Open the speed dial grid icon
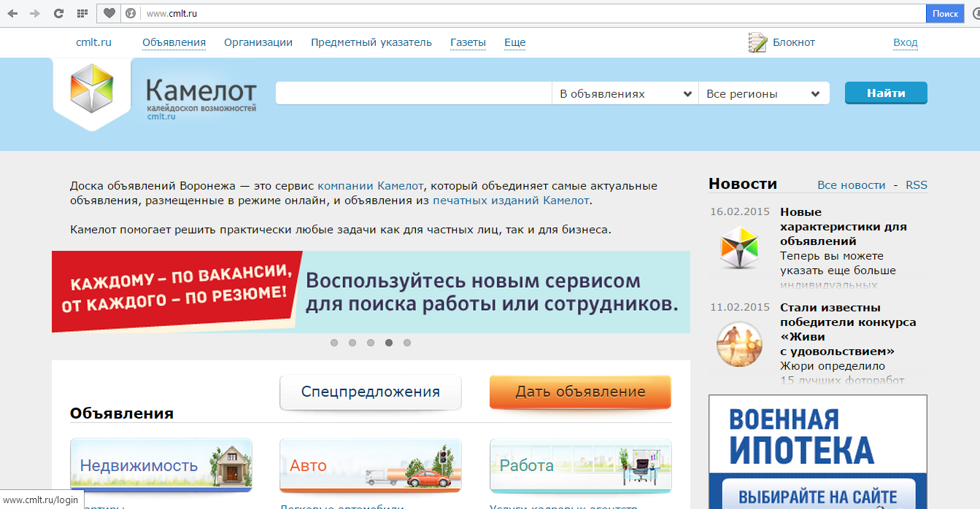The height and width of the screenshot is (509, 980). point(82,14)
